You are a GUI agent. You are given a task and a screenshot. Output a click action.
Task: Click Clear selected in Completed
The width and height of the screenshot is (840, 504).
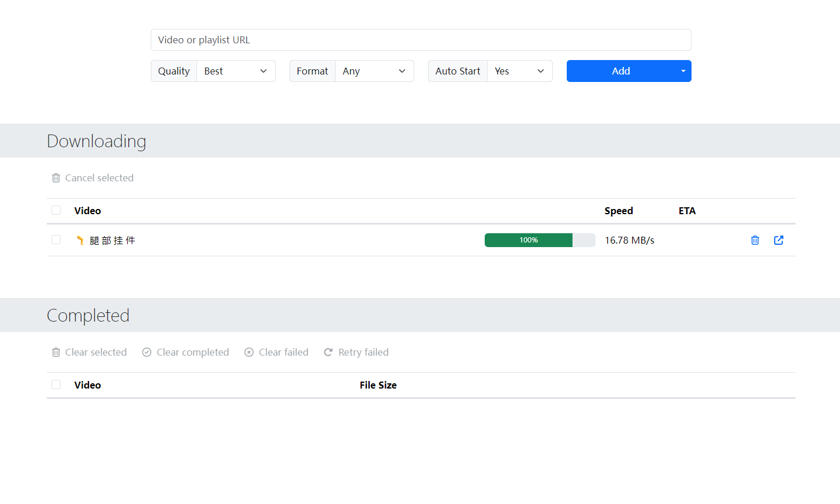pos(89,352)
